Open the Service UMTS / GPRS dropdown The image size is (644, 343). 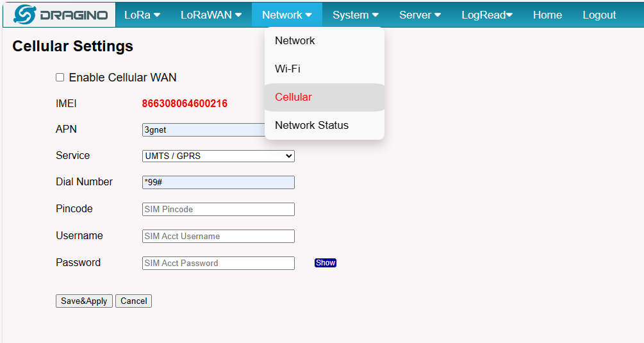coord(219,156)
